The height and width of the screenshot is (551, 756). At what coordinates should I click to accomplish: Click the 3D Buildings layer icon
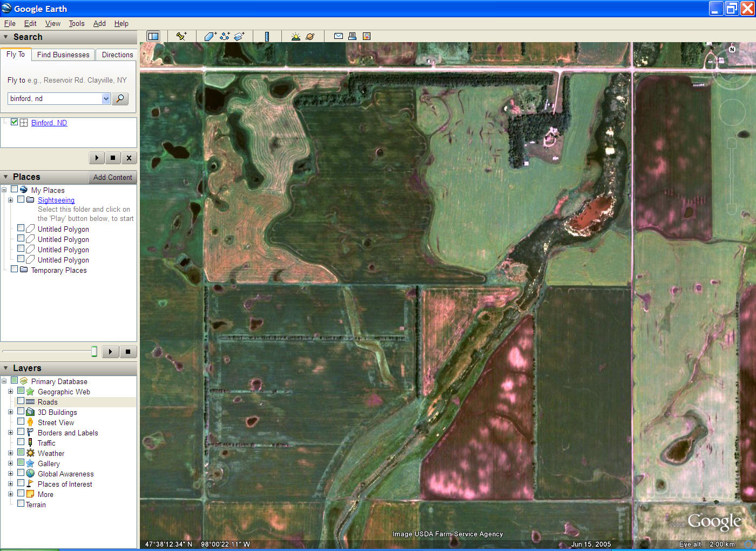pyautogui.click(x=30, y=412)
